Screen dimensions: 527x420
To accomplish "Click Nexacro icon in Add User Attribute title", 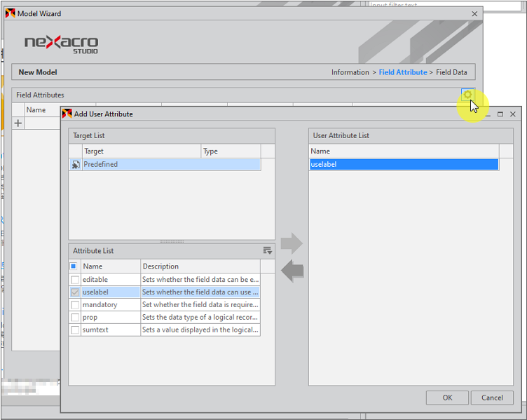I will [x=67, y=114].
